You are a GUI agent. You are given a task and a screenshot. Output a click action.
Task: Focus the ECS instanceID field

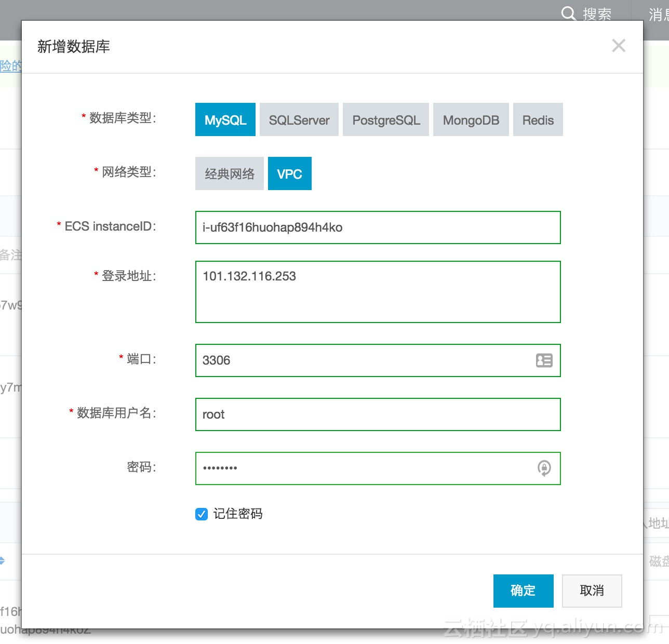tap(378, 227)
